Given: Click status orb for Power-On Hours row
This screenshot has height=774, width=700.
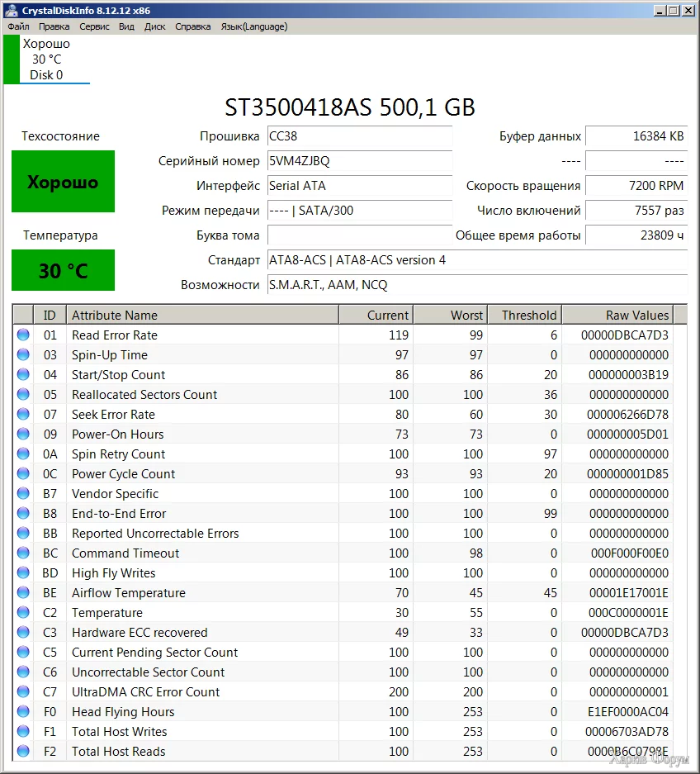Looking at the screenshot, I should pos(23,434).
